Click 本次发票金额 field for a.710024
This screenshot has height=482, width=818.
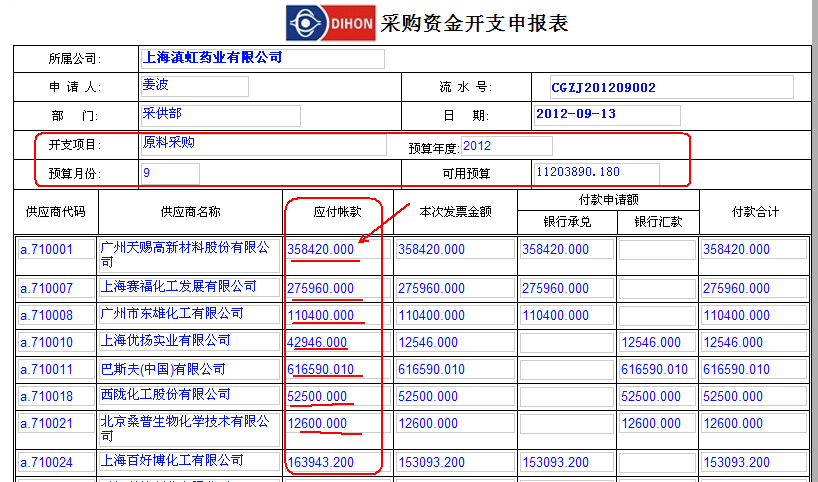[x=455, y=463]
